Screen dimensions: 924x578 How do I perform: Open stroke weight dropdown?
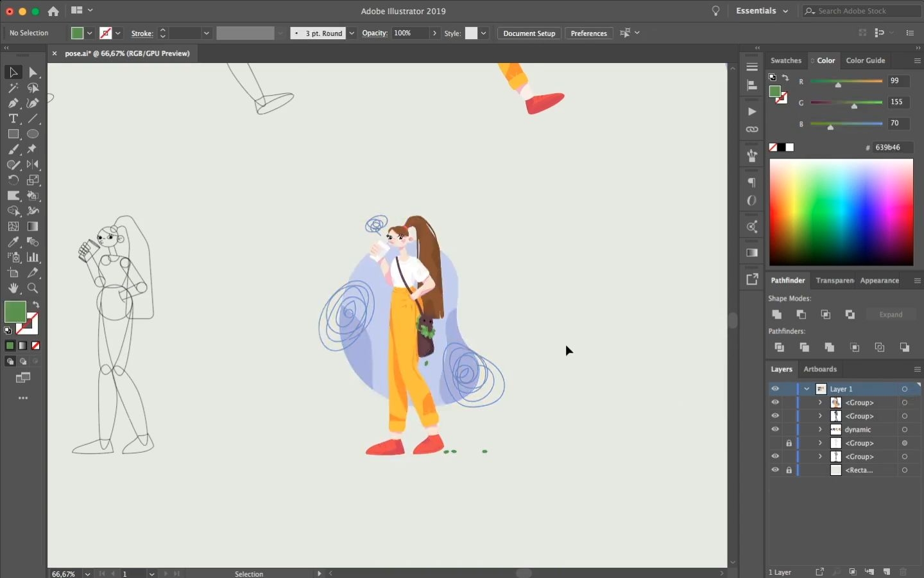click(207, 33)
